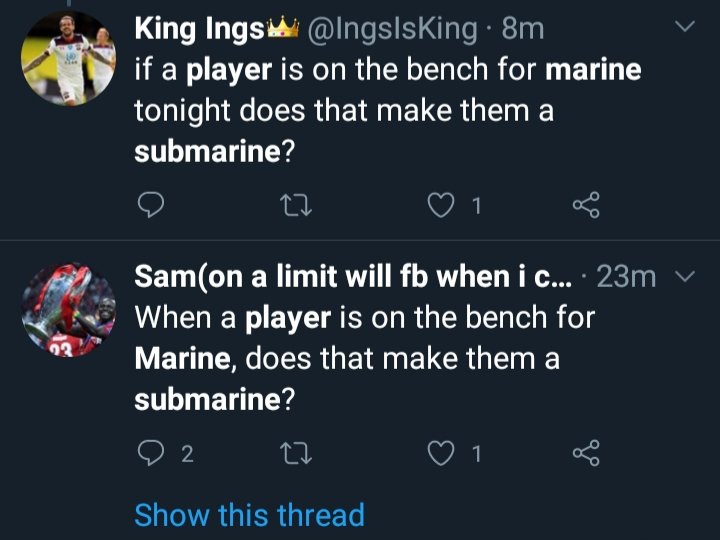Open Sam's tweet text
The width and height of the screenshot is (720, 540).
pos(370,358)
